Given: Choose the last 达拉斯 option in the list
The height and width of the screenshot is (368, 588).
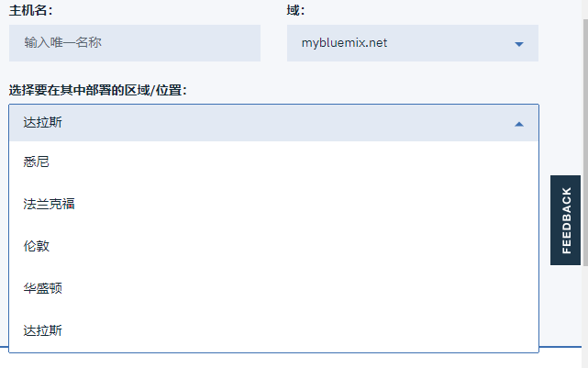Looking at the screenshot, I should coord(273,330).
